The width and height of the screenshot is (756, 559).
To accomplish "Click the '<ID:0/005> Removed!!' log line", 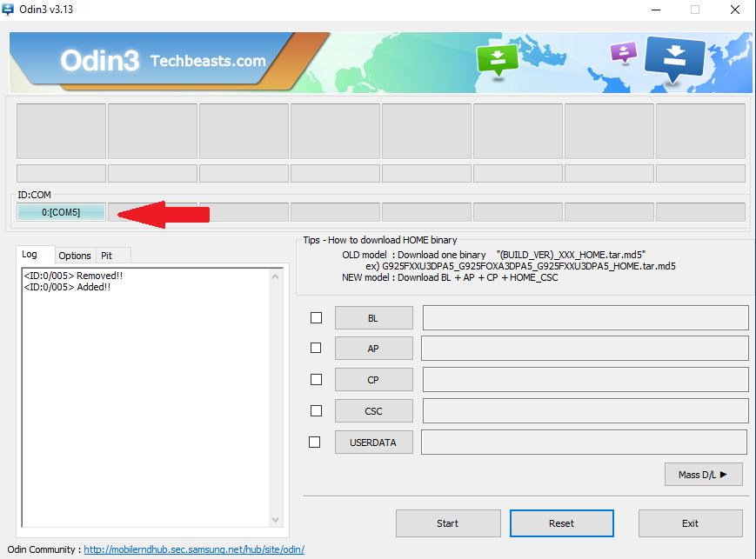I will click(x=73, y=276).
